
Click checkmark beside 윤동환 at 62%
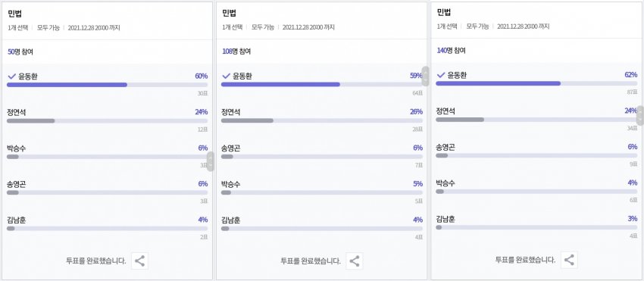(x=441, y=75)
